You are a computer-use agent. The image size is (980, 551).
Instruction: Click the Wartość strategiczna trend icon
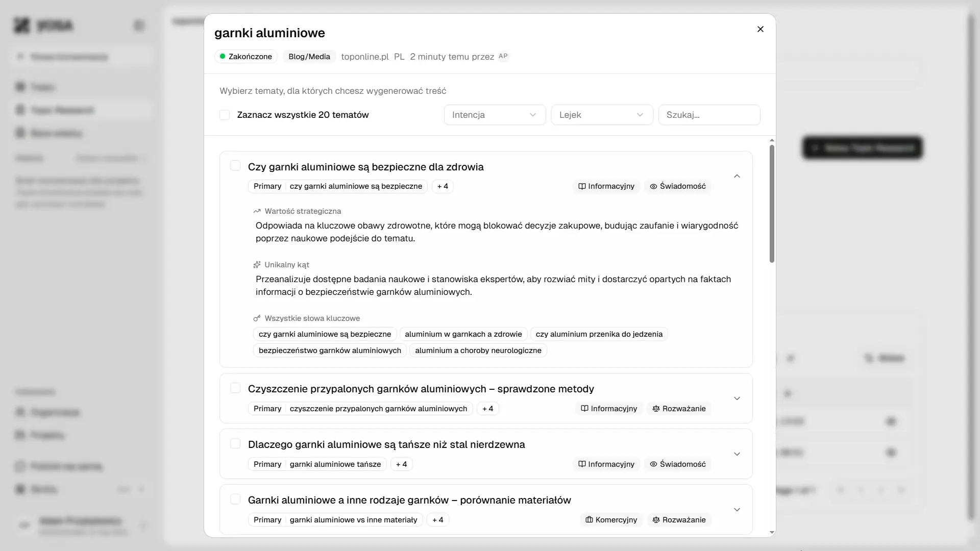257,211
